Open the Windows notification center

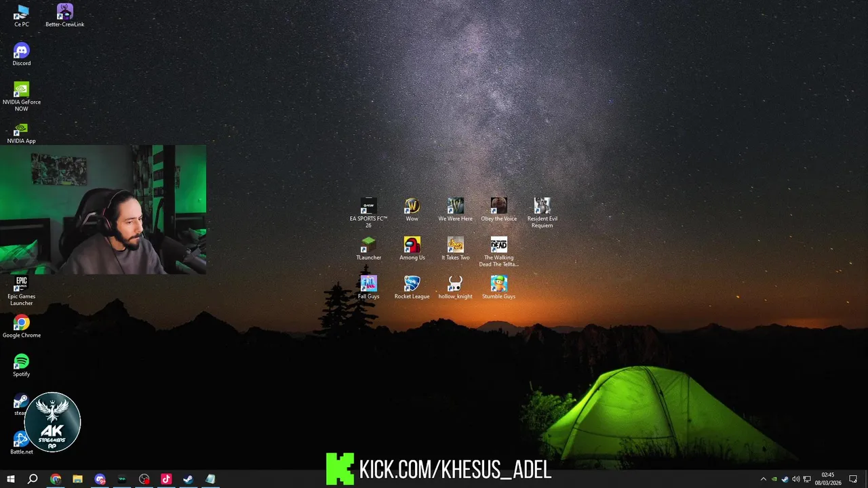tap(853, 479)
